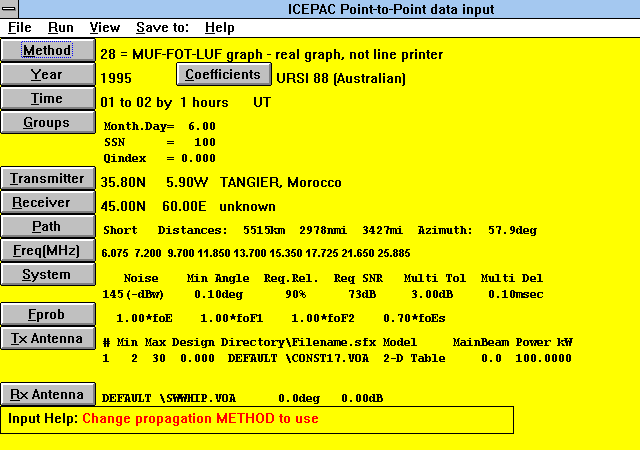Open the window system menu box

(x=10, y=9)
